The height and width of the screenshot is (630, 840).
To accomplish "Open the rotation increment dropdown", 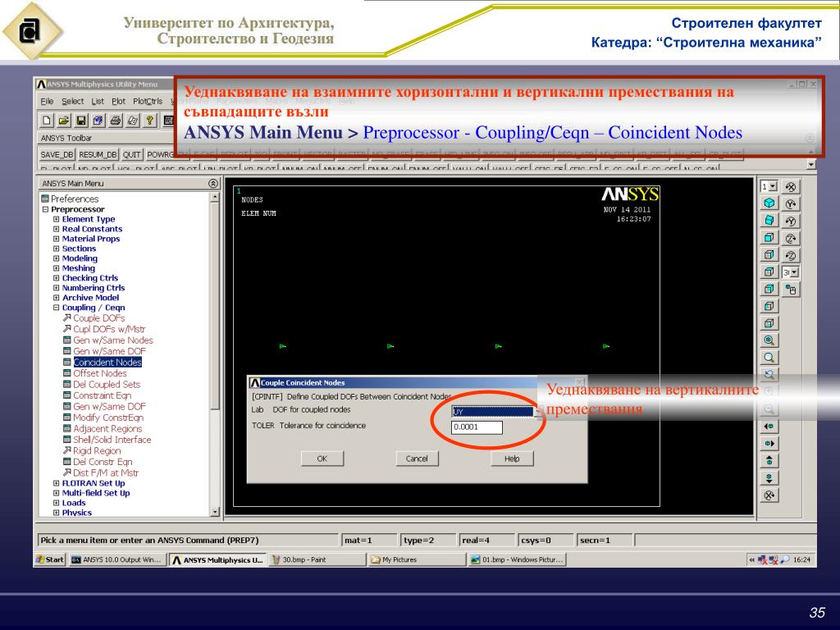I will [x=794, y=272].
